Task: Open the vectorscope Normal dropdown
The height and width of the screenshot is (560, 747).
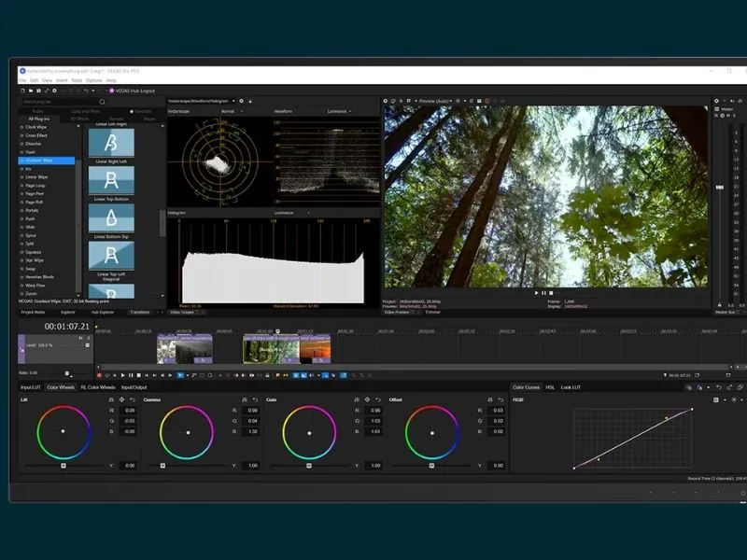Action: [232, 111]
